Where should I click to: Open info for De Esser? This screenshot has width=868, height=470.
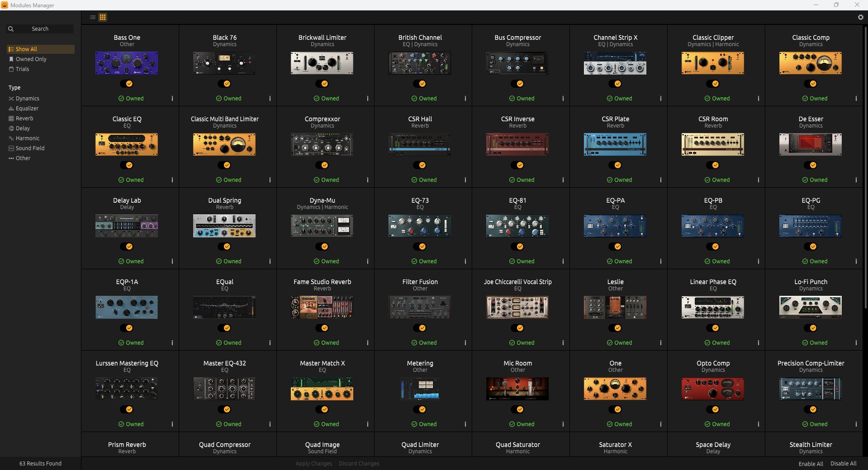pyautogui.click(x=856, y=180)
